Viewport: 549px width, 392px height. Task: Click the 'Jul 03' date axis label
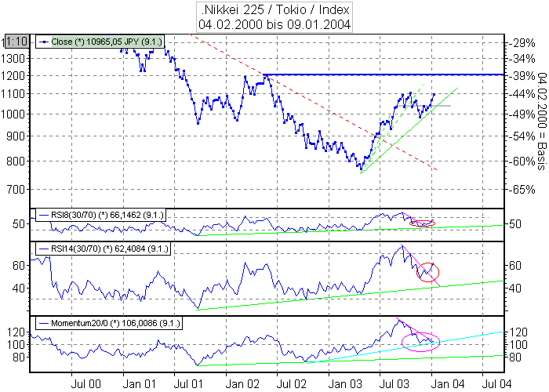(x=394, y=384)
